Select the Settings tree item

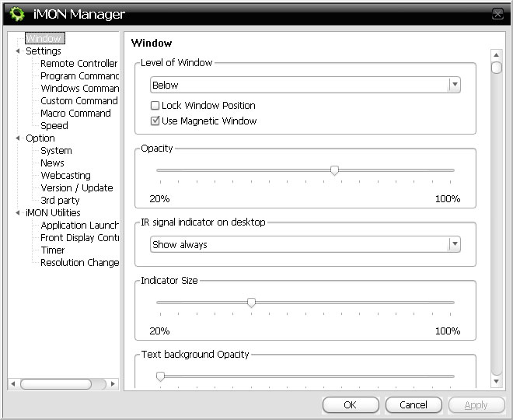44,51
